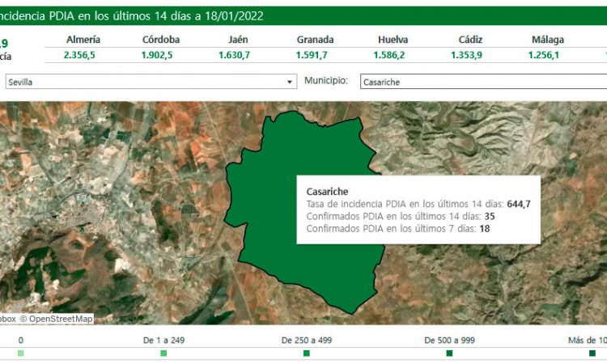607x364 pixels.
Task: Click the darkest swatch under 'Más de'
Action: coord(592,353)
